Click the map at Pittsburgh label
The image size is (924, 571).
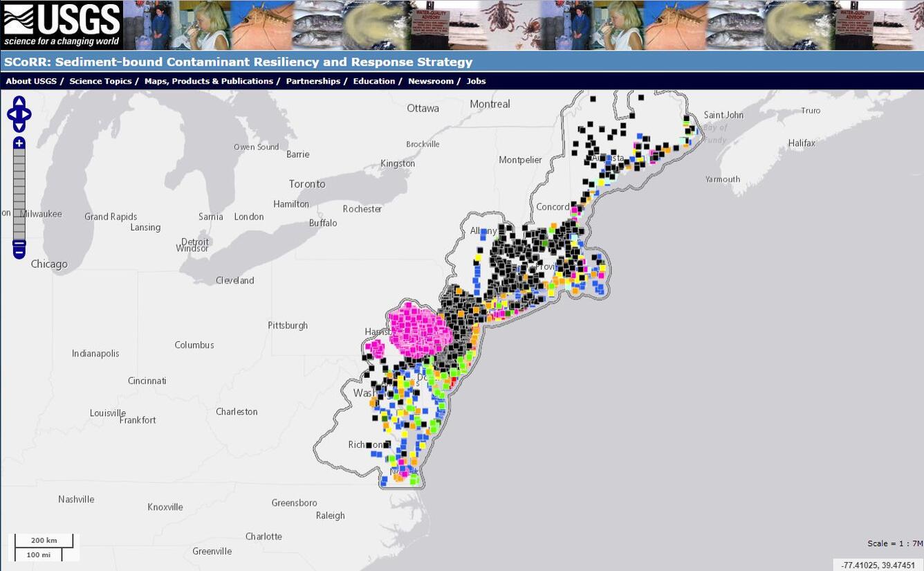pos(288,325)
